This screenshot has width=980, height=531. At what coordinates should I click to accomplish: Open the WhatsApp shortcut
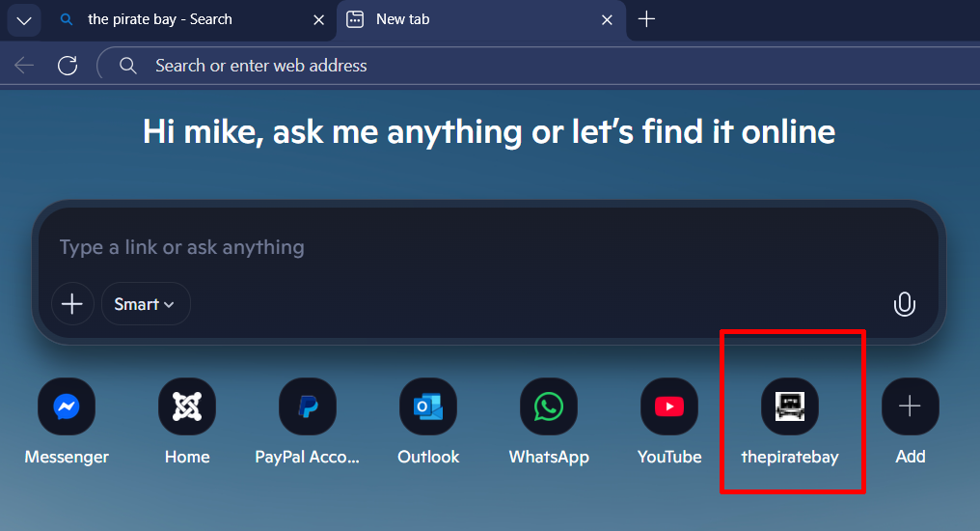[x=549, y=406]
